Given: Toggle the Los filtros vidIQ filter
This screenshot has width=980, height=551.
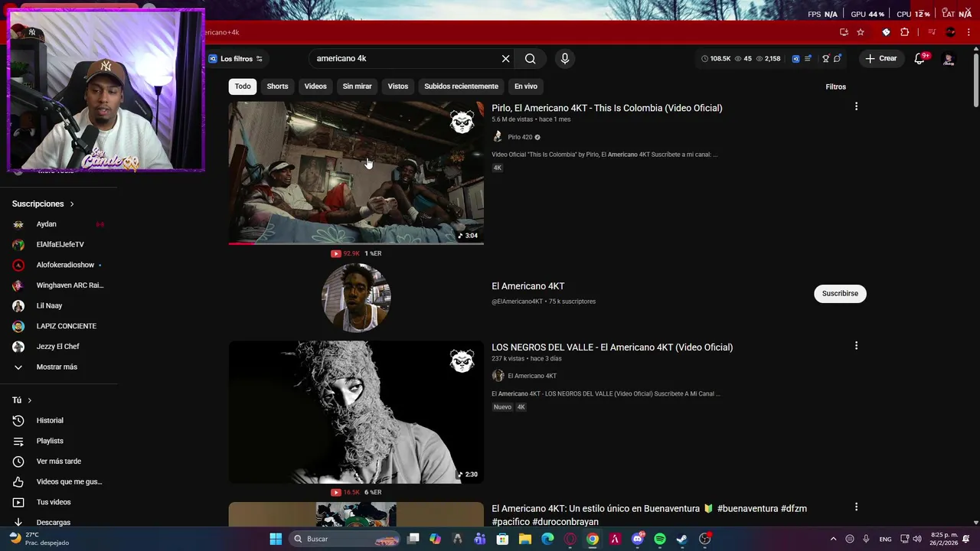Looking at the screenshot, I should point(236,59).
